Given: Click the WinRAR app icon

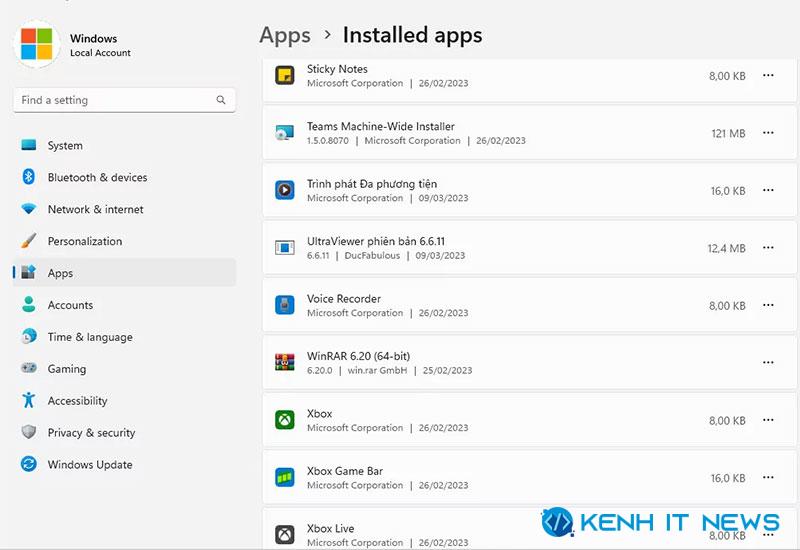Looking at the screenshot, I should coord(285,362).
